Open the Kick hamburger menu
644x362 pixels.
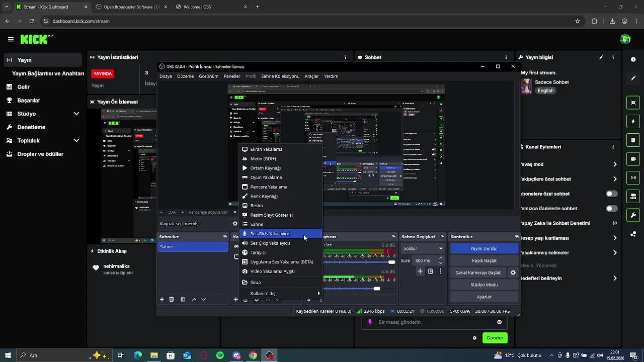tap(11, 39)
